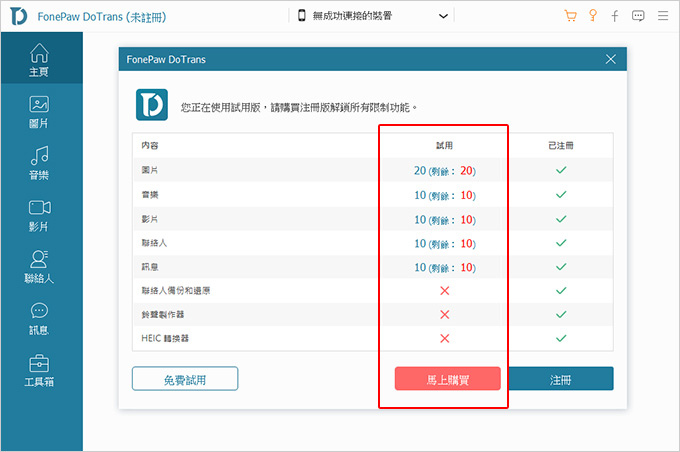Click the 影片 row label in table

coord(150,219)
